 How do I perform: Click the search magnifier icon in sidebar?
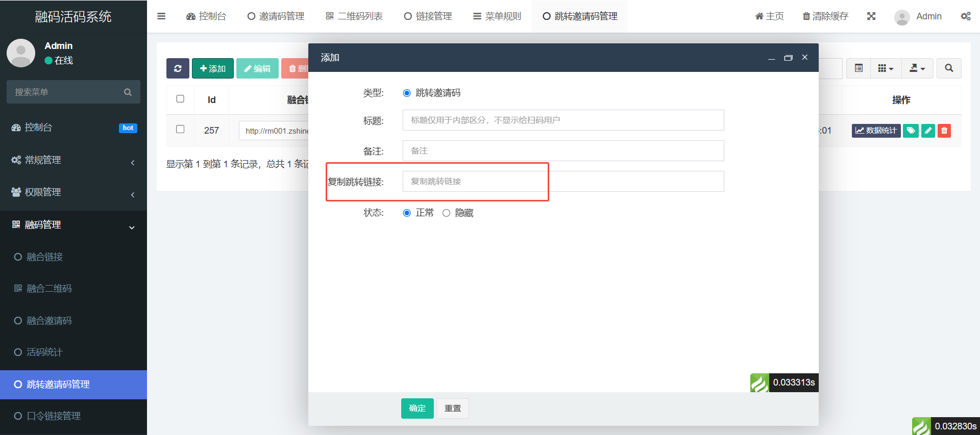128,92
